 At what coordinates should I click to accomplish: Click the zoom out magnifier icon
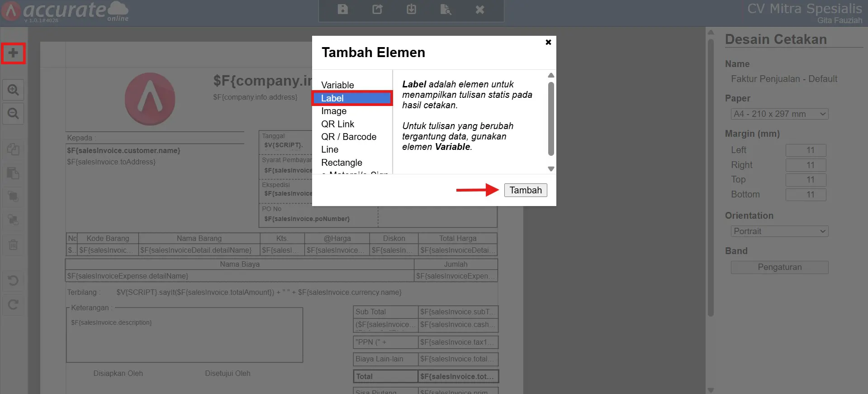coord(13,113)
